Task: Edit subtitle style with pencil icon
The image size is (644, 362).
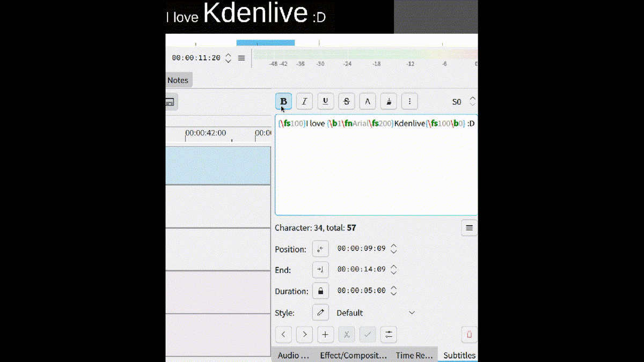Action: tap(320, 313)
